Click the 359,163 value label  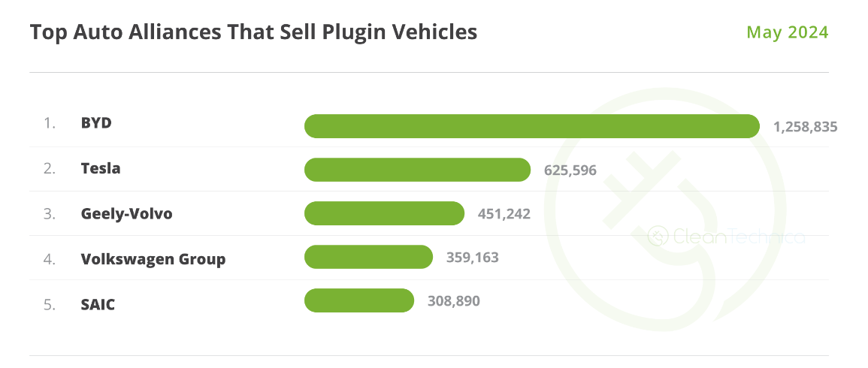tap(472, 258)
